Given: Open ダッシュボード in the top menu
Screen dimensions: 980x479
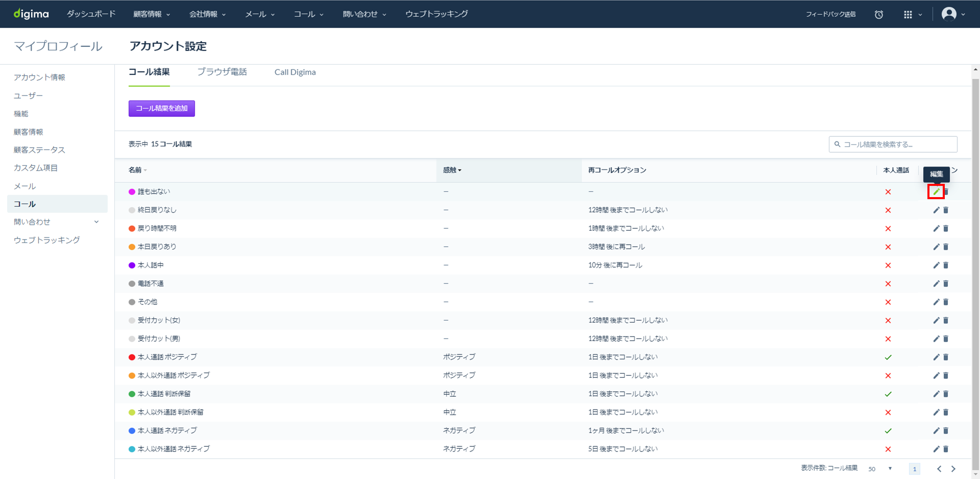Looking at the screenshot, I should click(91, 14).
